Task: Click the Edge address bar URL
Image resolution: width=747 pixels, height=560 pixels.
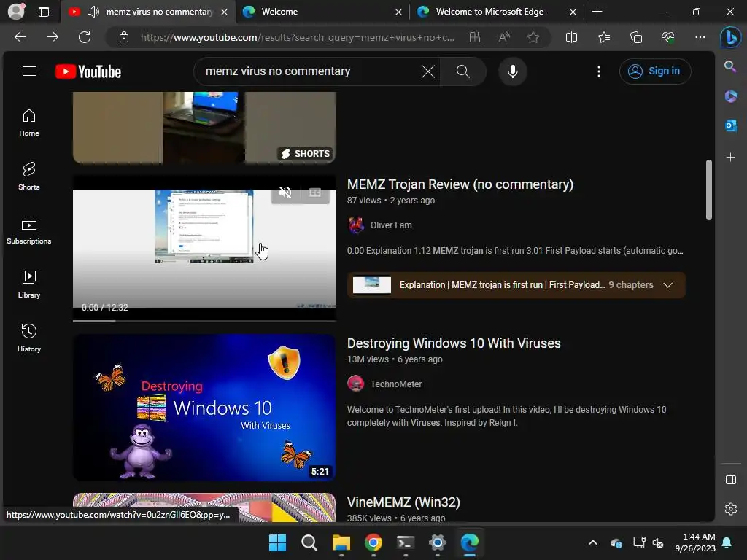Action: click(x=298, y=37)
